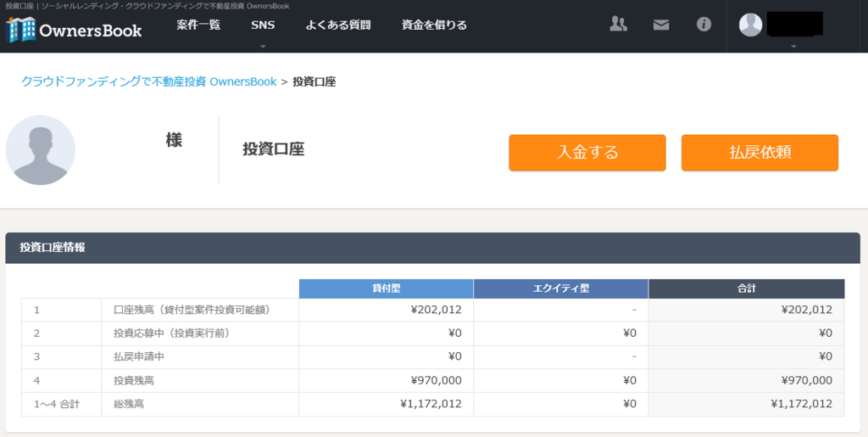Select the 総残高 row label

click(x=129, y=404)
